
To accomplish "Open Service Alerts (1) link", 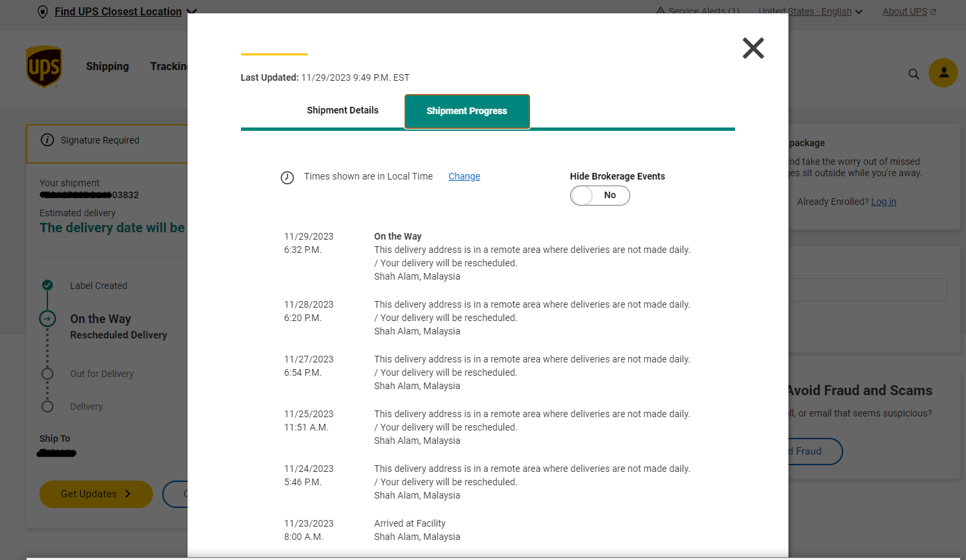I will point(704,11).
